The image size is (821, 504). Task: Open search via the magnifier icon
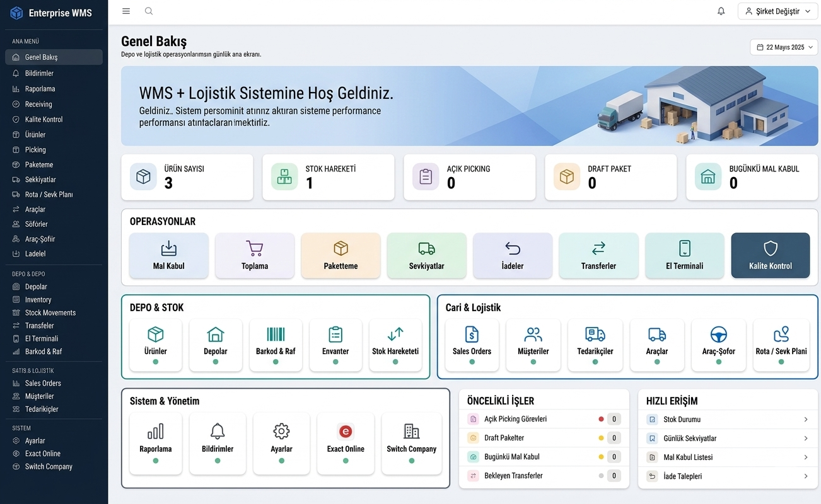pos(149,11)
